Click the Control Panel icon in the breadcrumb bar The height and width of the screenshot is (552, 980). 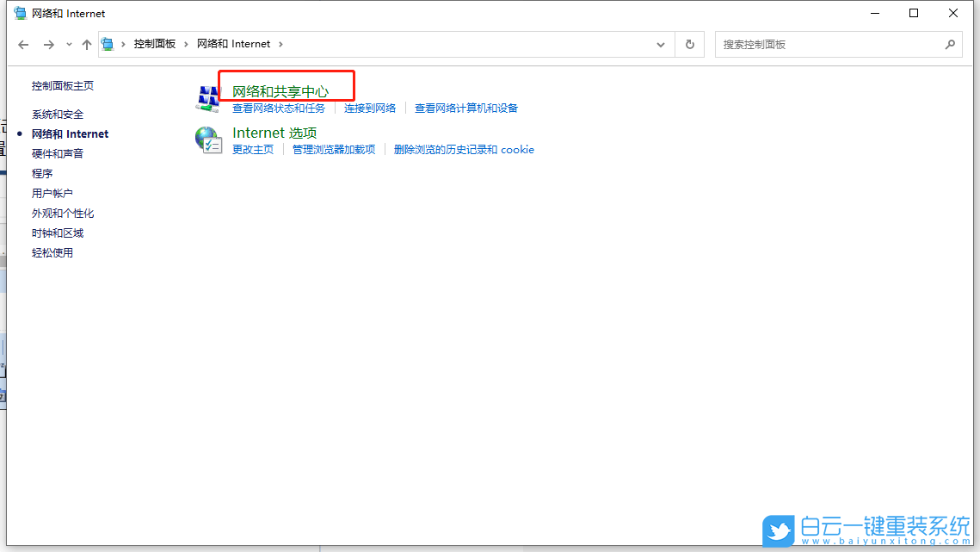click(107, 43)
